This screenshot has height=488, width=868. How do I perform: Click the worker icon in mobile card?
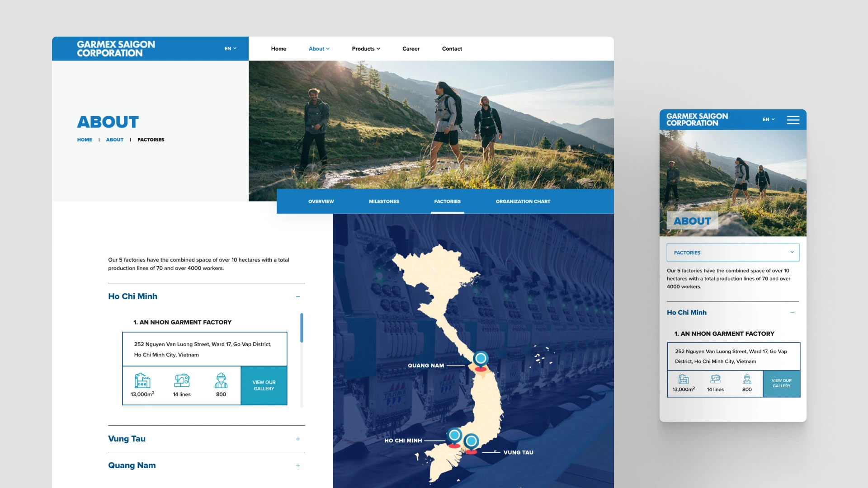747,379
